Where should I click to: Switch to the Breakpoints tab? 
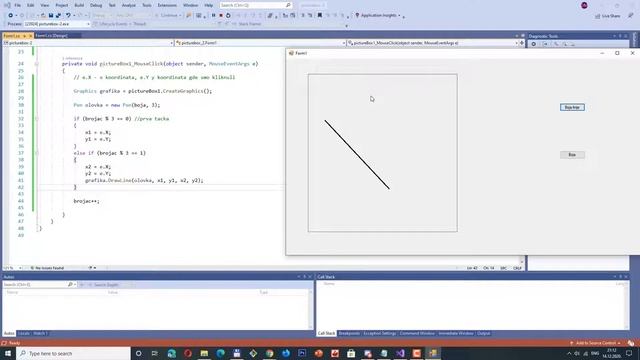[x=349, y=333]
